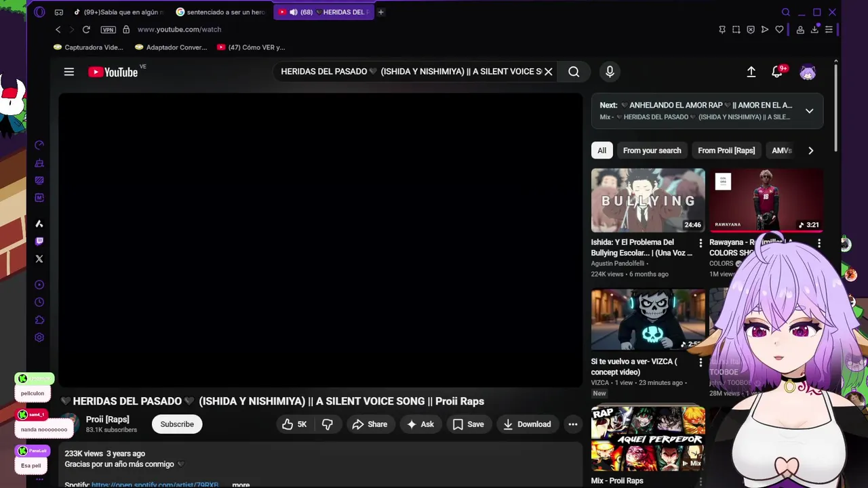The image size is (868, 488).
Task: Open GX Control speedometer in sidebar
Action: [39, 145]
